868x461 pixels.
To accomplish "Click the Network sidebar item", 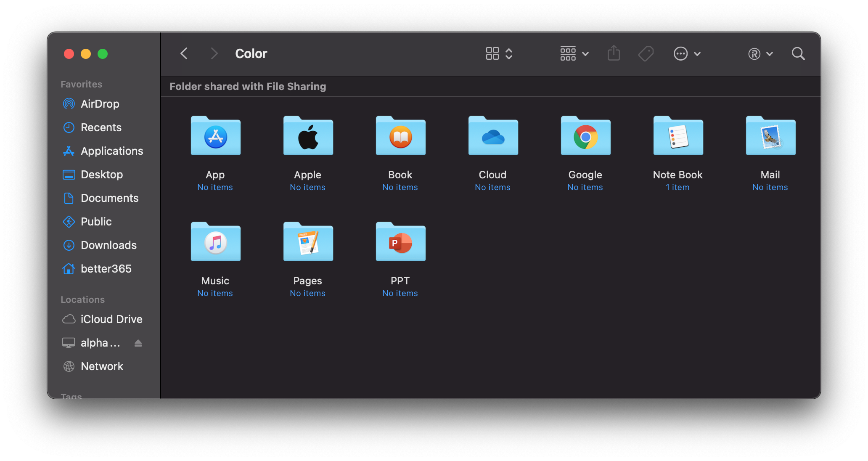I will click(x=101, y=366).
